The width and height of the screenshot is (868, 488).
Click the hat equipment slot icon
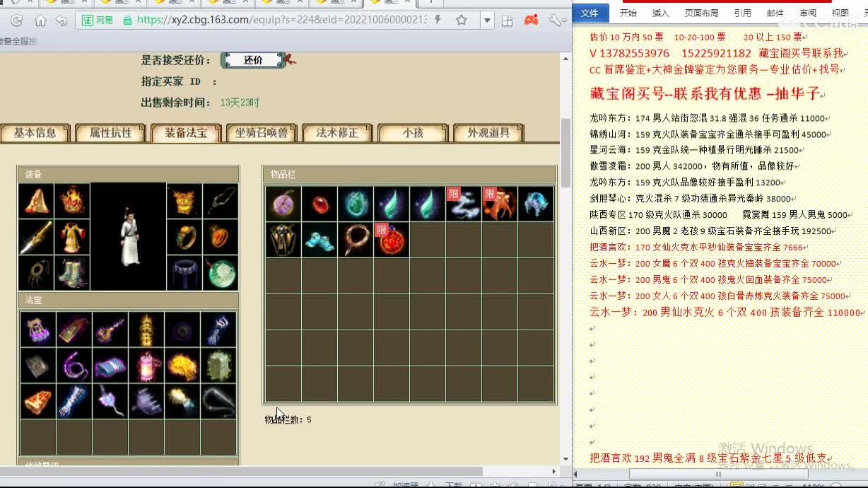[x=36, y=201]
